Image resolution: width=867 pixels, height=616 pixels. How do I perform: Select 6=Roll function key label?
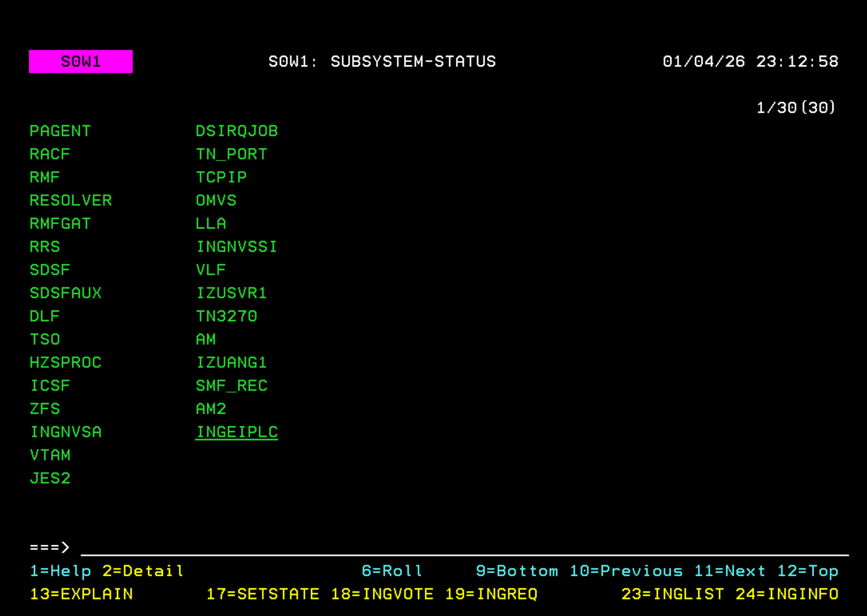click(x=392, y=571)
